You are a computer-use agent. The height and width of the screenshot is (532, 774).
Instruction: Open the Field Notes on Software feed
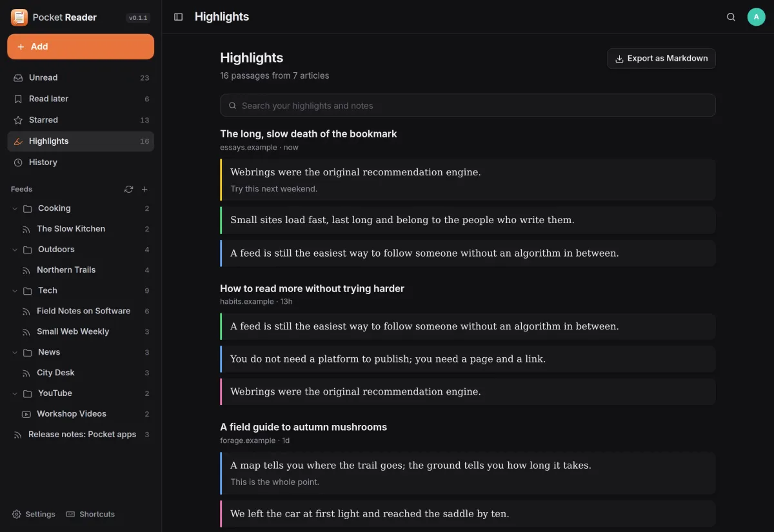pos(85,311)
